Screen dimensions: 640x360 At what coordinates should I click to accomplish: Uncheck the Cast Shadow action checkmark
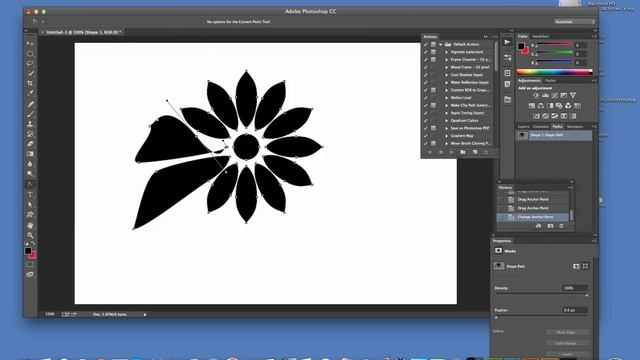coord(426,75)
